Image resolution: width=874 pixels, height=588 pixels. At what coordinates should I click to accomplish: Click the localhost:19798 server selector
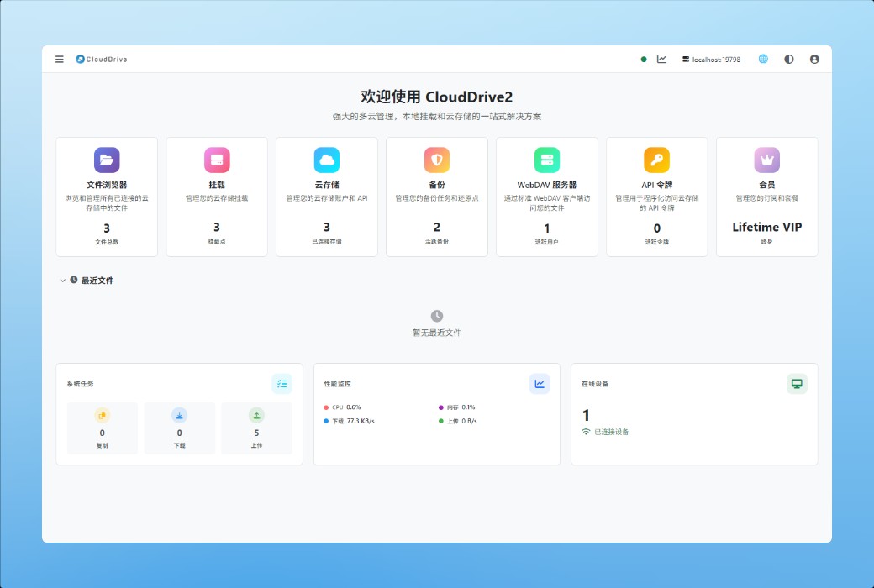711,59
